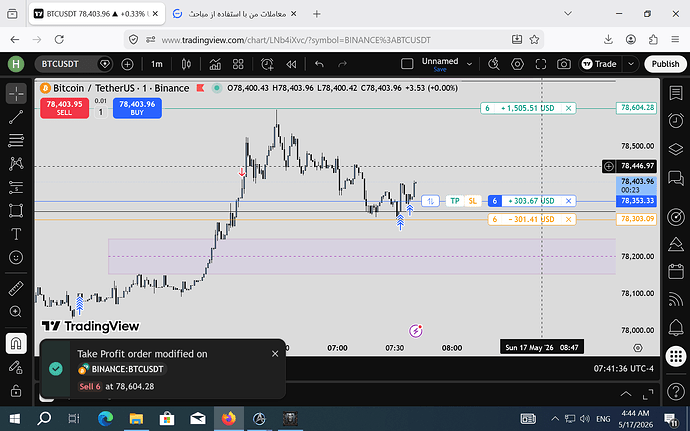Open notifications bell in right sidebar

676,327
